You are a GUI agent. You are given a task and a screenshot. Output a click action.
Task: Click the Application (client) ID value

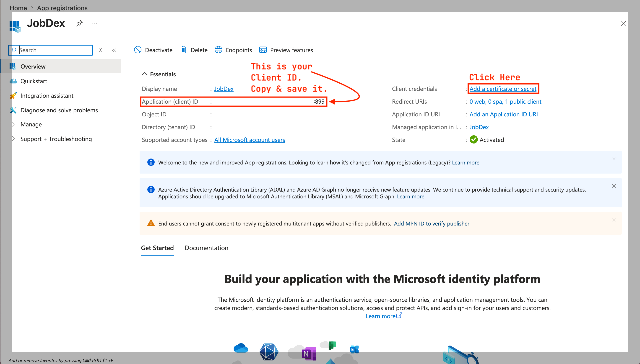[319, 102]
